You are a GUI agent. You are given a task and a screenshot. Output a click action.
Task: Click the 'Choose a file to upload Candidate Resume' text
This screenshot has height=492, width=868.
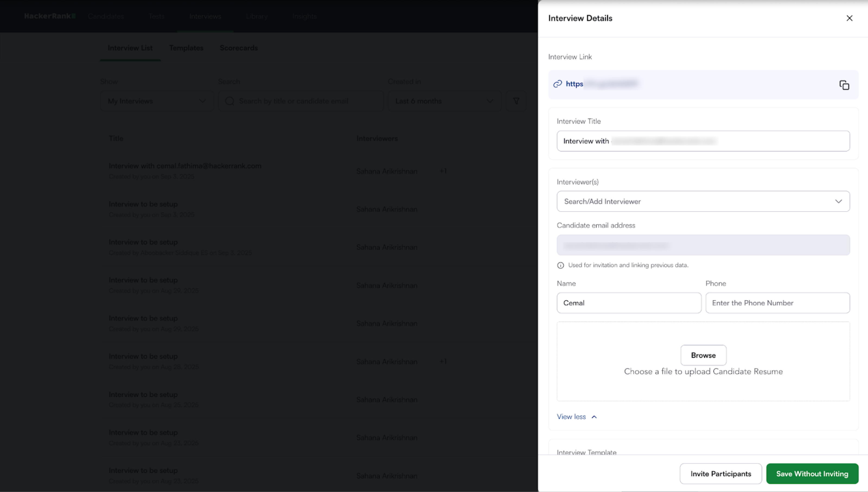(x=703, y=371)
